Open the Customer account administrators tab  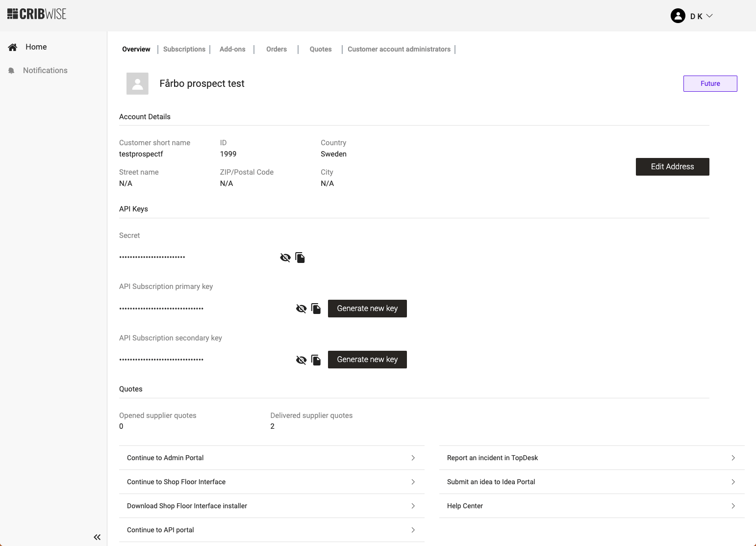click(399, 49)
